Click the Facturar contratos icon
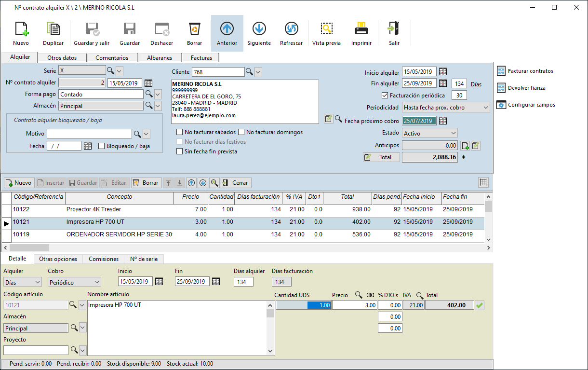 [501, 71]
